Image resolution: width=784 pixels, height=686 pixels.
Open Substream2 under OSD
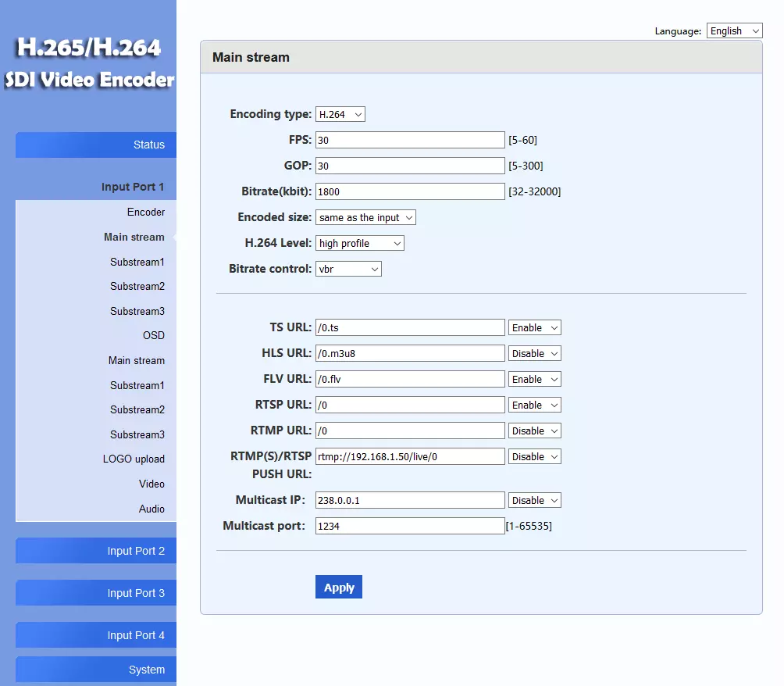coord(137,409)
